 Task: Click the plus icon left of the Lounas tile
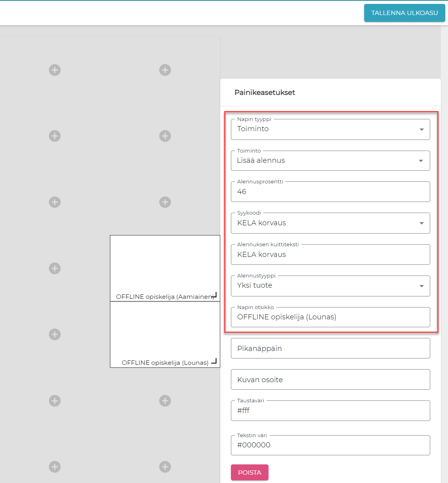[x=55, y=334]
